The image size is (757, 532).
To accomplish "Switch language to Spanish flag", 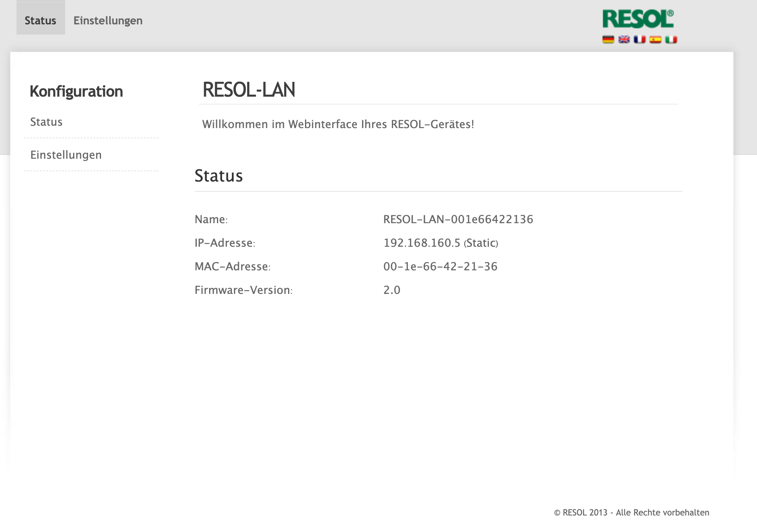I will point(655,39).
